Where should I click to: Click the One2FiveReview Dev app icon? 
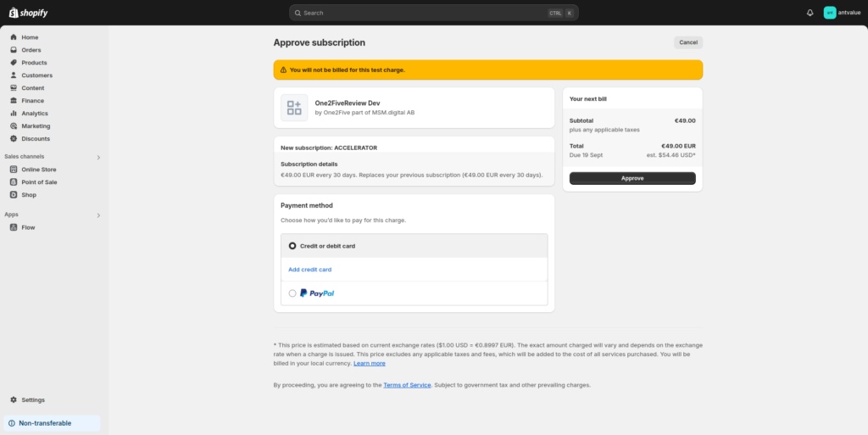click(x=294, y=108)
